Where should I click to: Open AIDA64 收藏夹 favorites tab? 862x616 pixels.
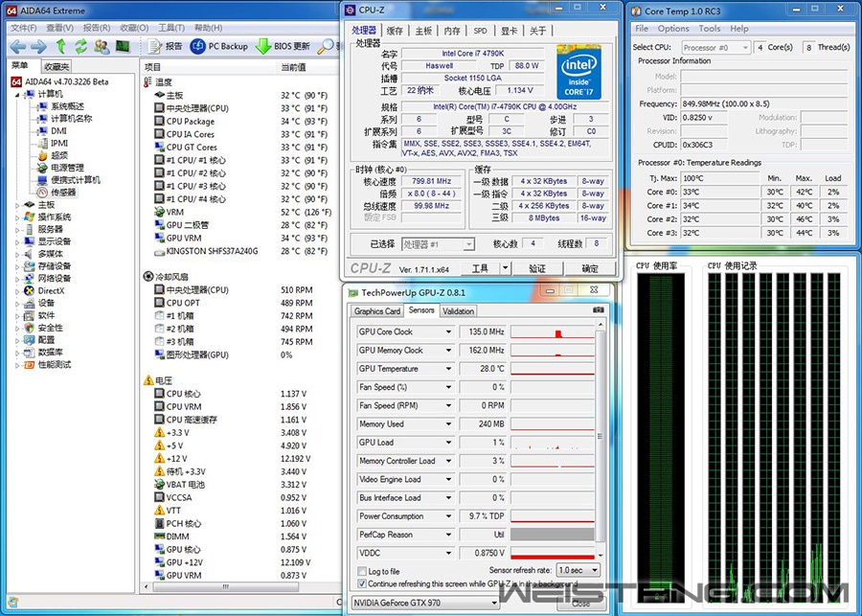point(57,66)
